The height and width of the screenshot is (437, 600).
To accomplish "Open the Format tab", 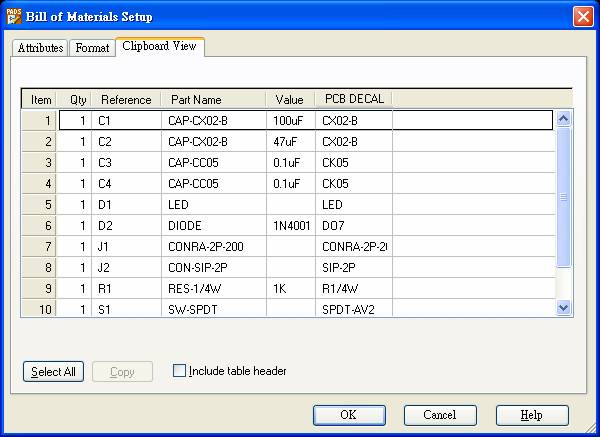I will [x=93, y=48].
